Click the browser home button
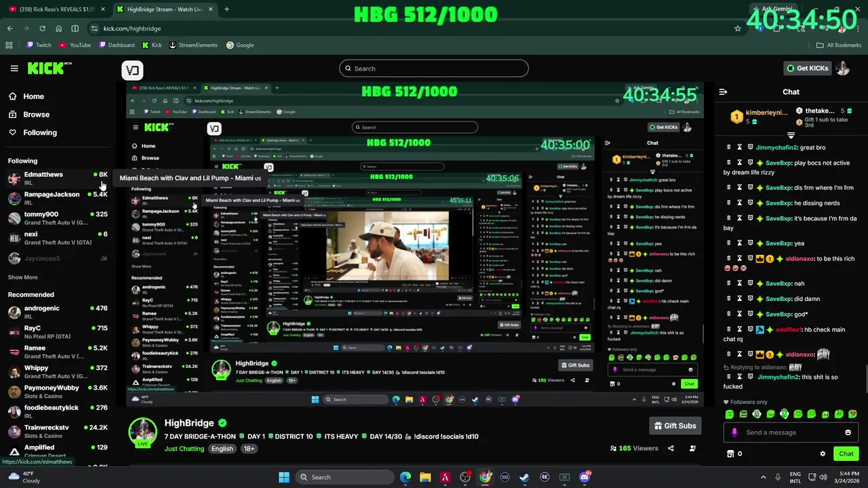The image size is (868, 488). [58, 28]
